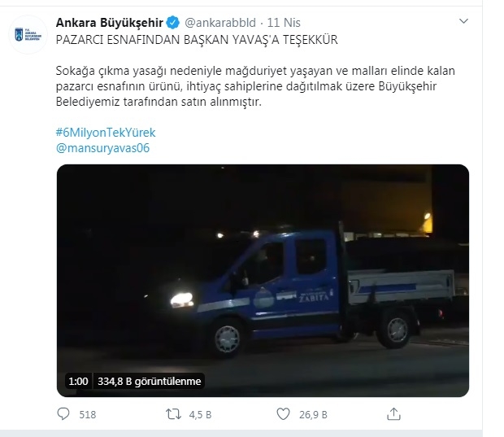
Task: Click the @ankarabbld handle
Action: coord(220,23)
